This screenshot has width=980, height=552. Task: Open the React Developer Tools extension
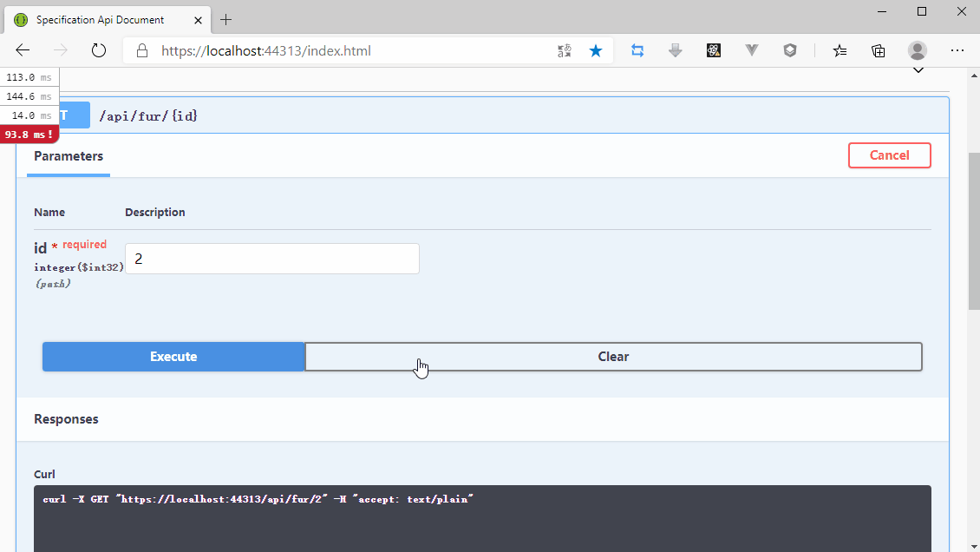click(x=713, y=51)
